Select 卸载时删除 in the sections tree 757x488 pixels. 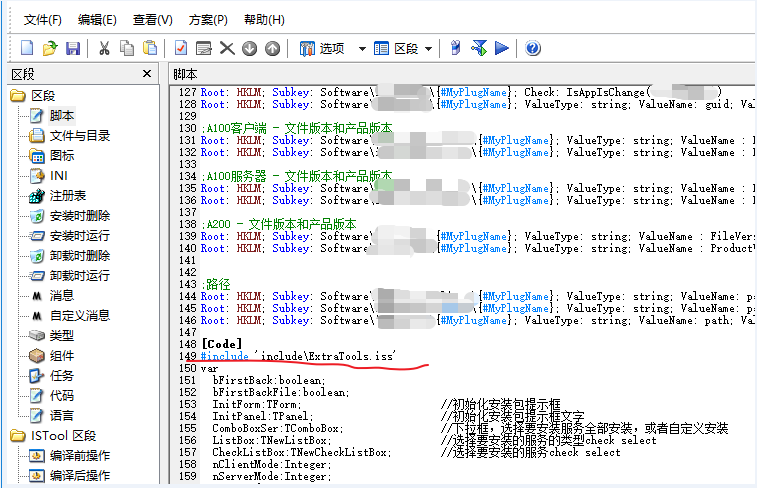(80, 255)
